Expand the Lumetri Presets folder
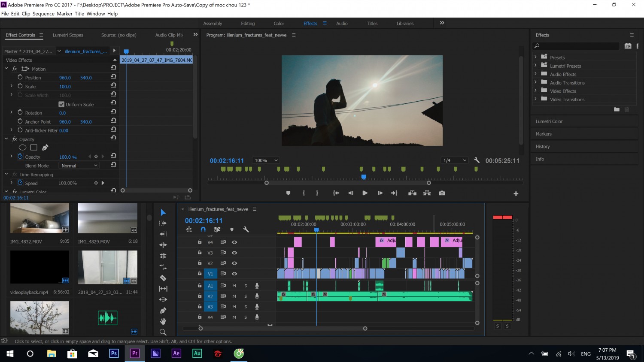Image resolution: width=644 pixels, height=362 pixels. [535, 66]
